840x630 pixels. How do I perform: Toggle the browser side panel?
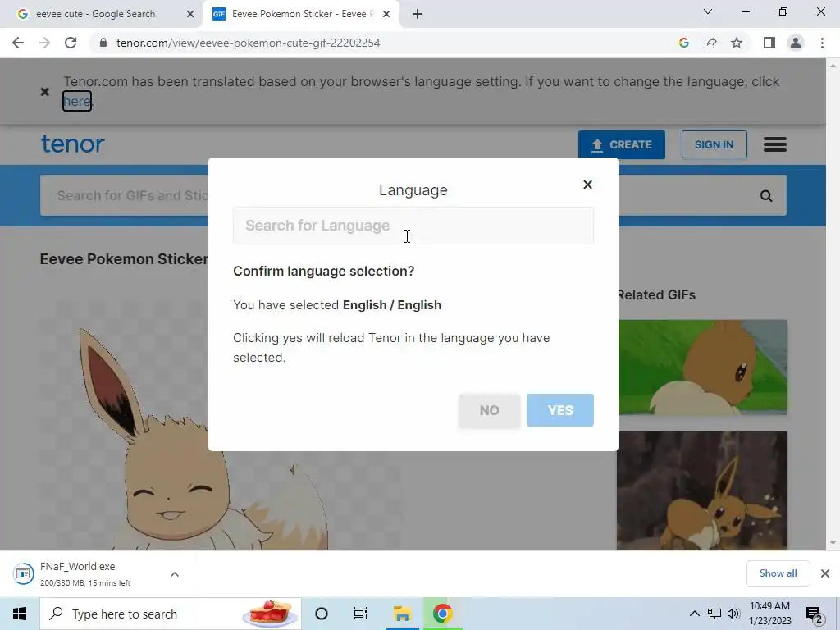(769, 43)
